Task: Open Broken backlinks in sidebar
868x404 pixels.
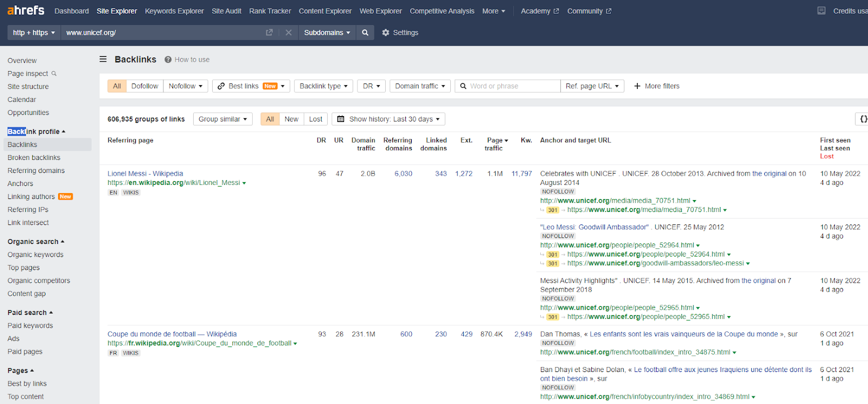Action: click(x=34, y=157)
